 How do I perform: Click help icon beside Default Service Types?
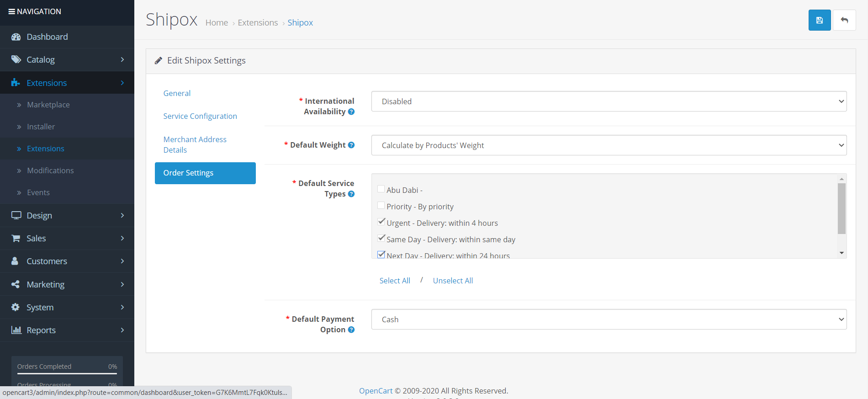pos(351,194)
